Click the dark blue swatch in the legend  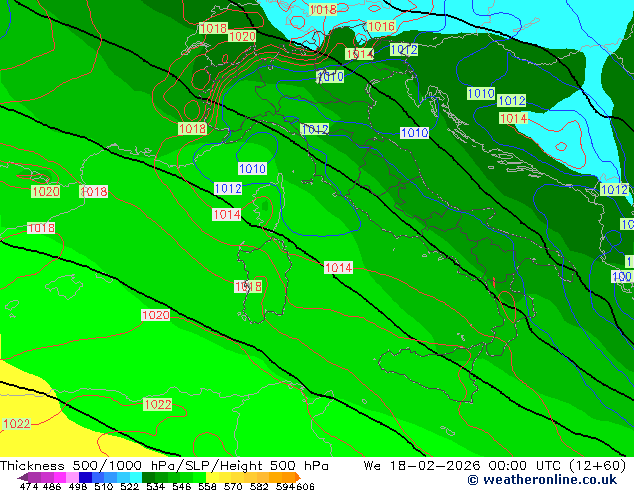pyautogui.click(x=85, y=477)
